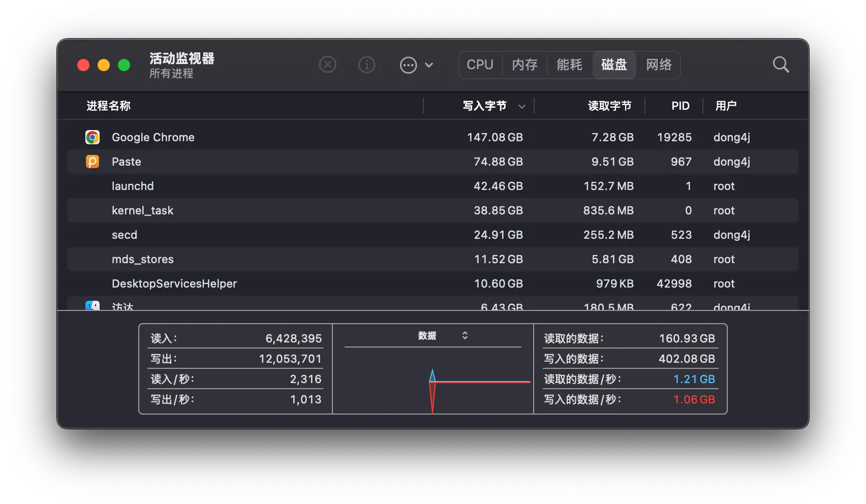Open the search magnifier icon
This screenshot has height=504, width=866.
pos(781,65)
